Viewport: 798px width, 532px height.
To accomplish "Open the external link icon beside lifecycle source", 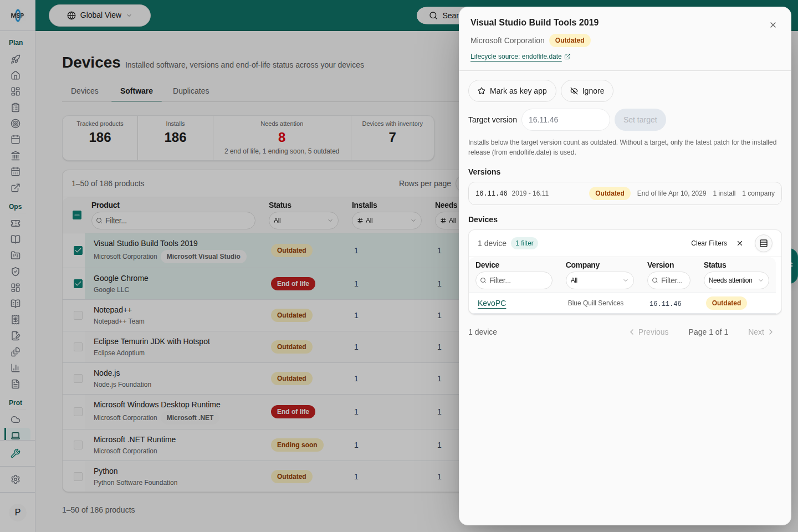I will click(x=567, y=57).
